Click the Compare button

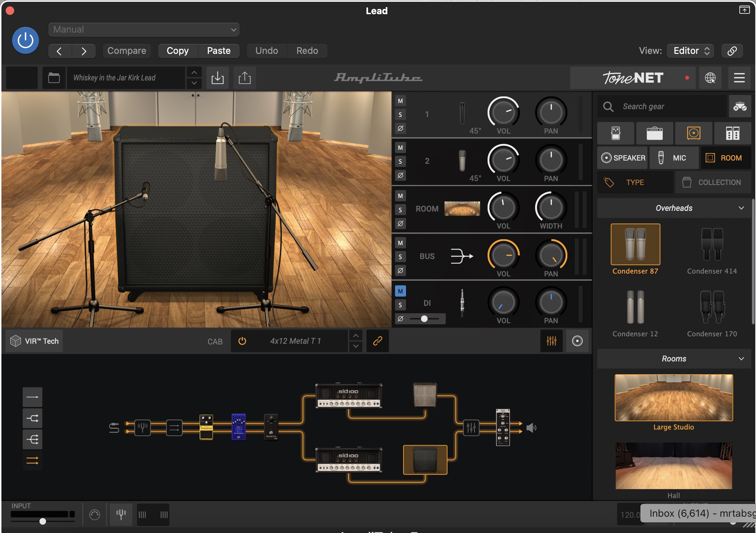click(127, 51)
